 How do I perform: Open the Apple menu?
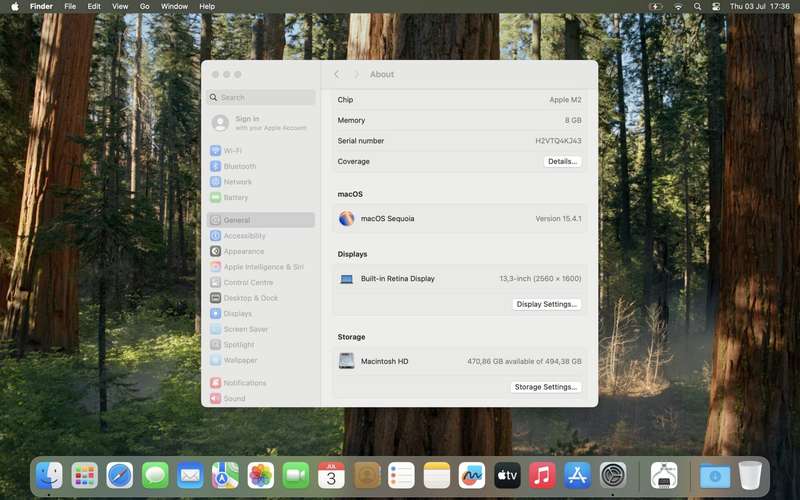pos(15,7)
